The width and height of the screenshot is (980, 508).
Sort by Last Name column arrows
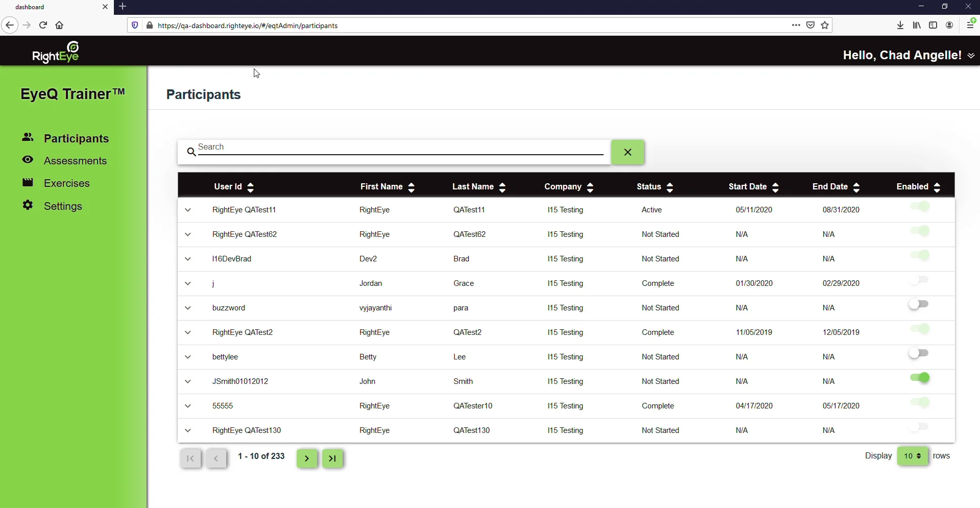[x=503, y=187]
